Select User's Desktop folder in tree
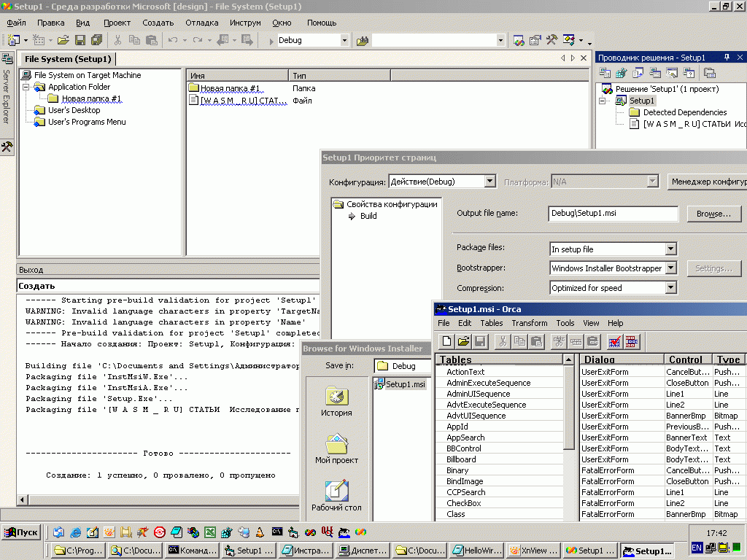 pos(74,110)
